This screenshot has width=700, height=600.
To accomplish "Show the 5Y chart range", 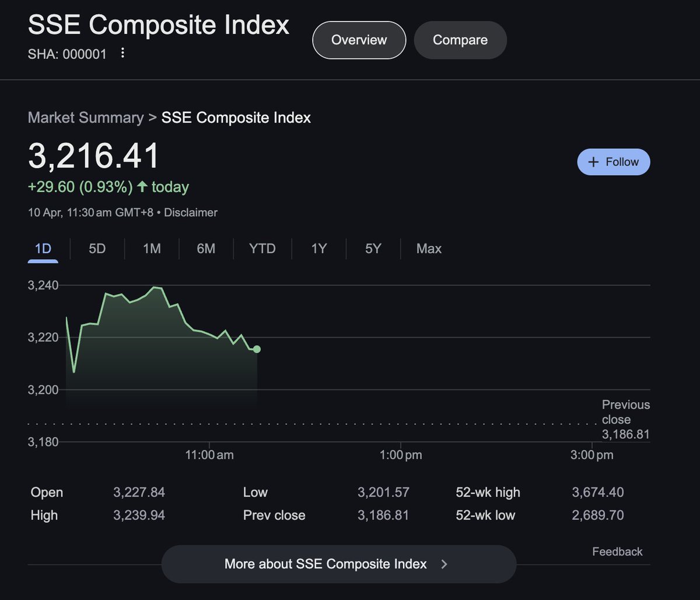I will 373,249.
